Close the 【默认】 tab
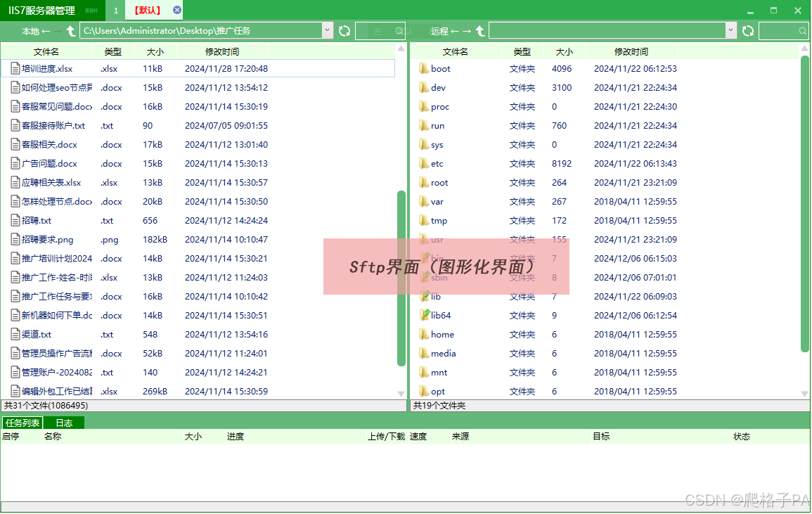The image size is (812, 514). point(177,10)
